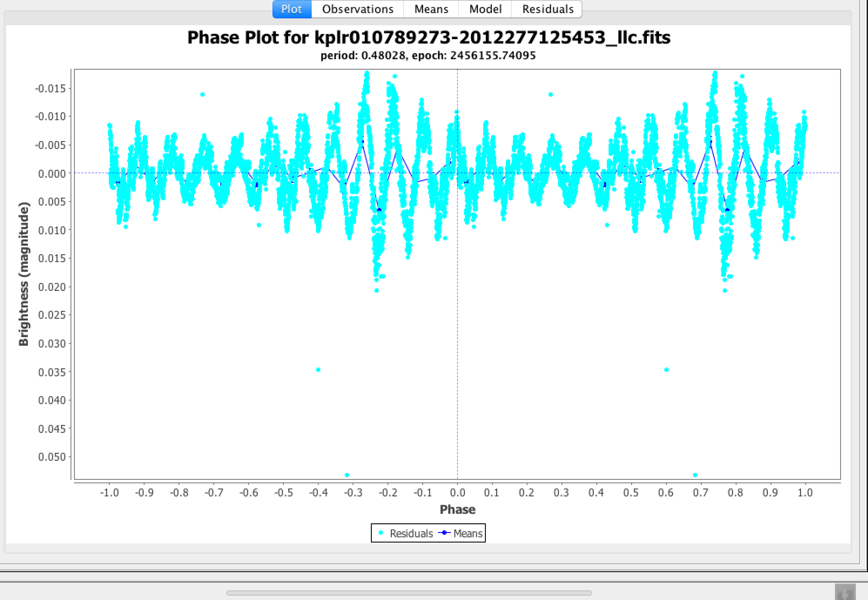Click the period and epoch subtitle
This screenshot has width=868, height=600.
[x=428, y=56]
